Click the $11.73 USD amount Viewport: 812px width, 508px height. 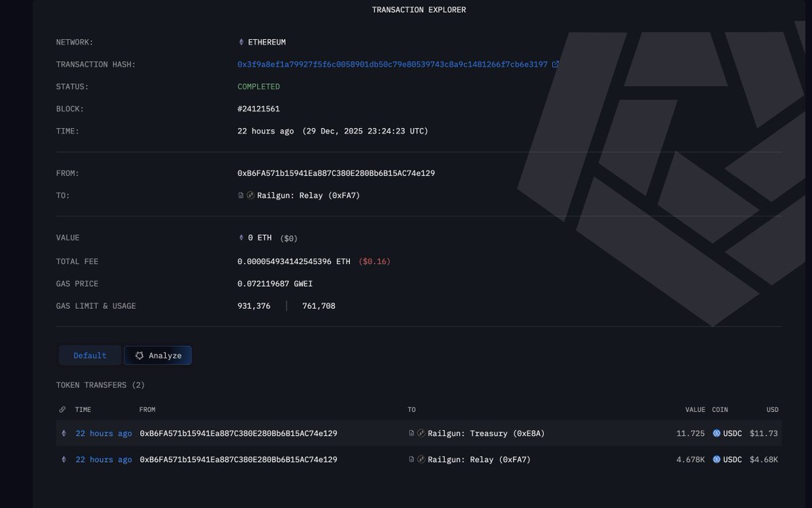point(764,433)
